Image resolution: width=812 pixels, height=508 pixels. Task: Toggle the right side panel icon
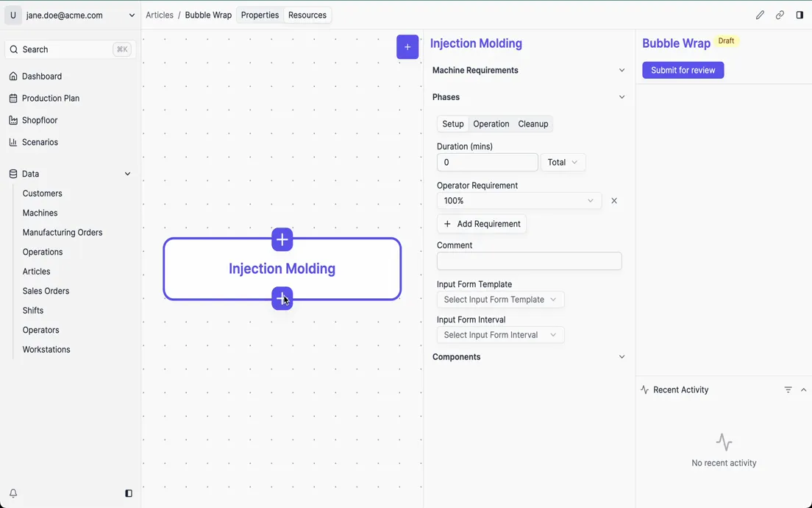tap(799, 15)
